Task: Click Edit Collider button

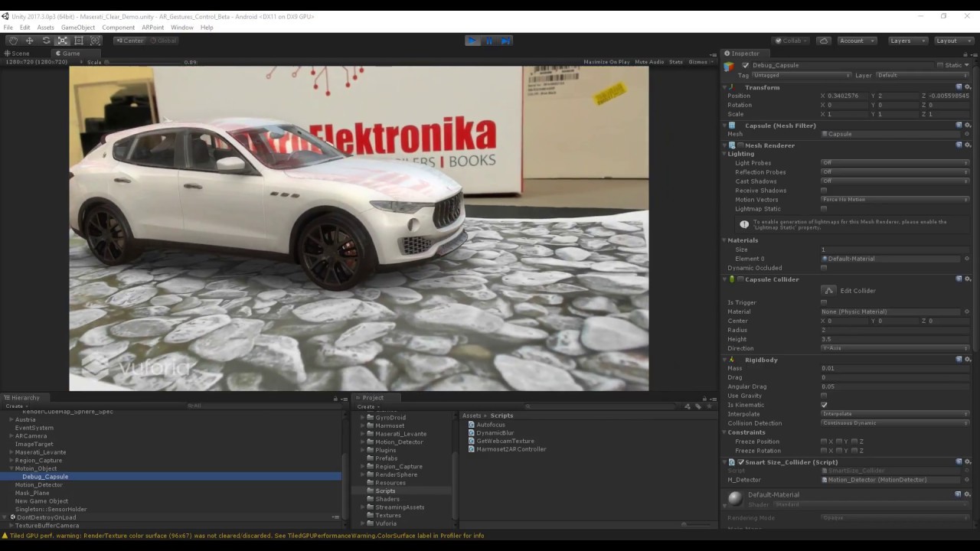Action: pos(828,291)
